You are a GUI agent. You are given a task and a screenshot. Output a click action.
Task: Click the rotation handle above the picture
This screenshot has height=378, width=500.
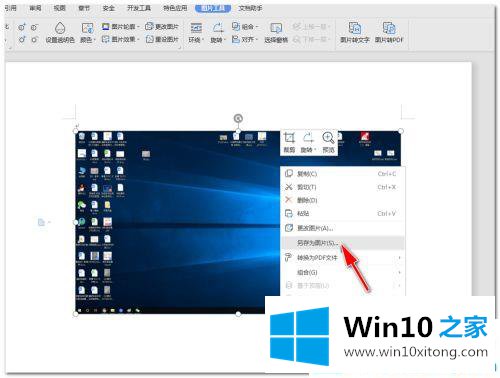coord(238,118)
